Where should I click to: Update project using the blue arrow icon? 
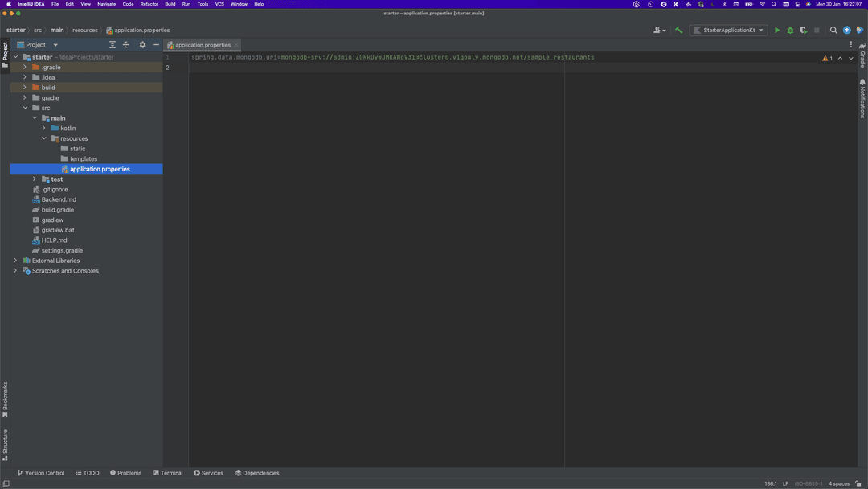point(846,30)
